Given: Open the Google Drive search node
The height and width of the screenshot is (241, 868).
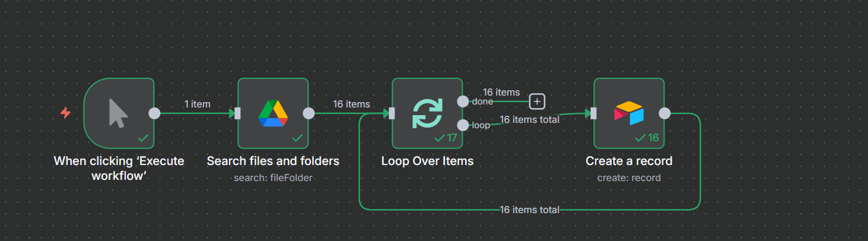Looking at the screenshot, I should click(273, 113).
